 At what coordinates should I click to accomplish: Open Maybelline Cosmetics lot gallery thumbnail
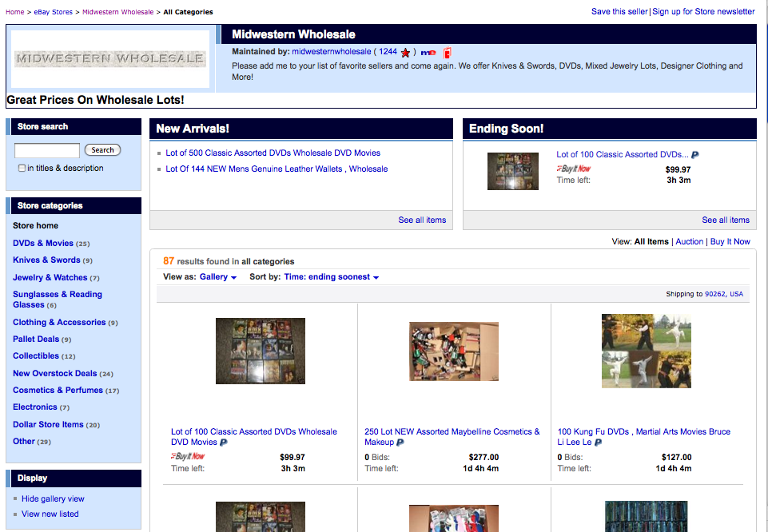[x=454, y=351]
